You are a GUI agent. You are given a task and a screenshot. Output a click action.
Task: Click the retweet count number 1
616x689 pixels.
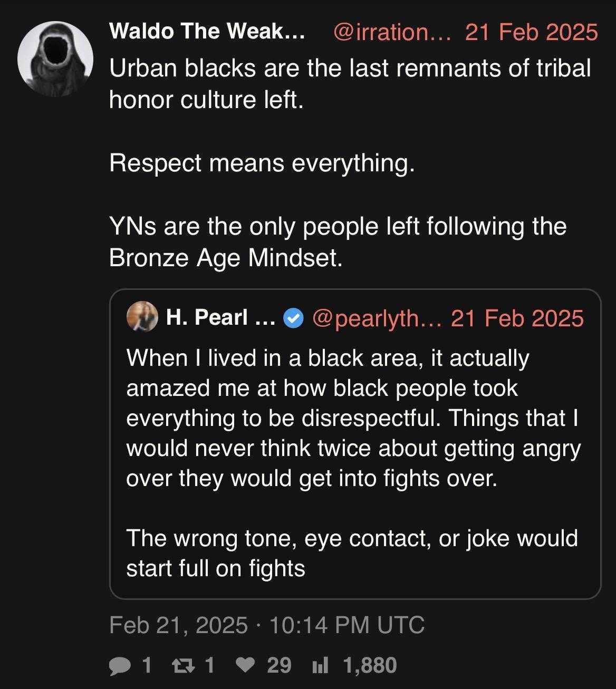(209, 665)
